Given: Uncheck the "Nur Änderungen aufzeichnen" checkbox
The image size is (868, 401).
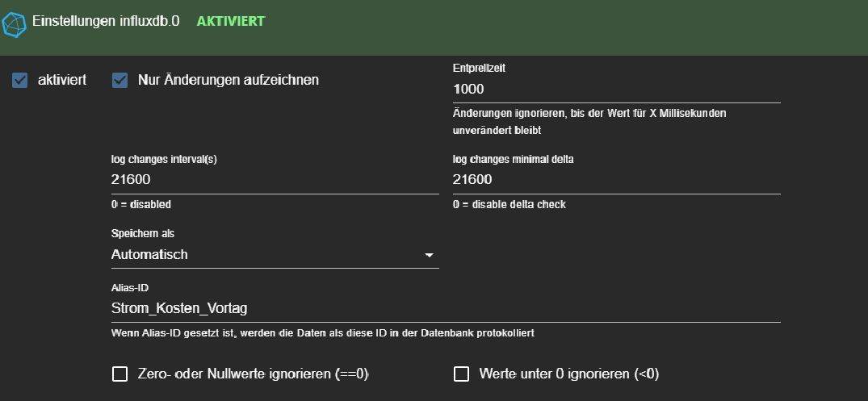Looking at the screenshot, I should 120,80.
